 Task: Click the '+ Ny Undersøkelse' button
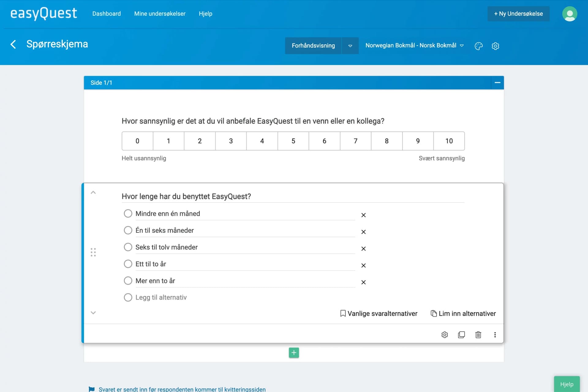(x=518, y=14)
